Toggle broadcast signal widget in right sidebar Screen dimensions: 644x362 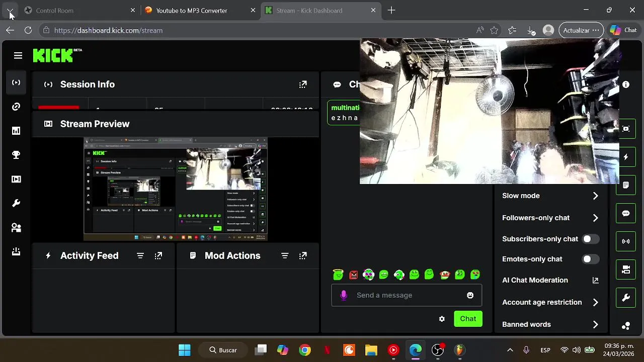tap(626, 242)
